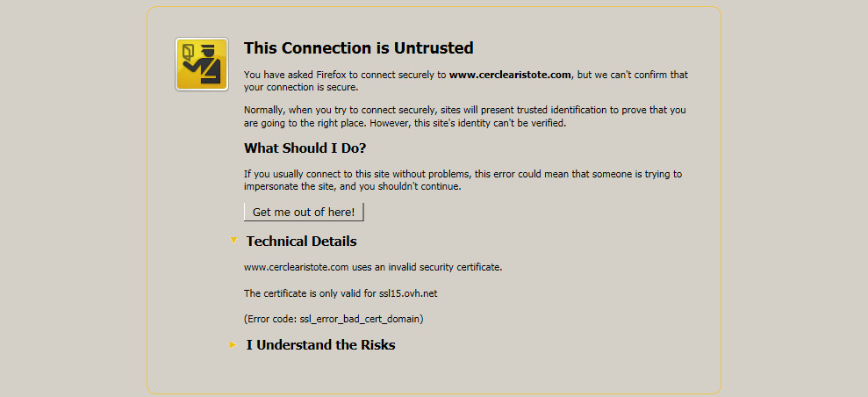Click the sentence starting "You have asked Firefox"
868x397 pixels.
pos(346,75)
